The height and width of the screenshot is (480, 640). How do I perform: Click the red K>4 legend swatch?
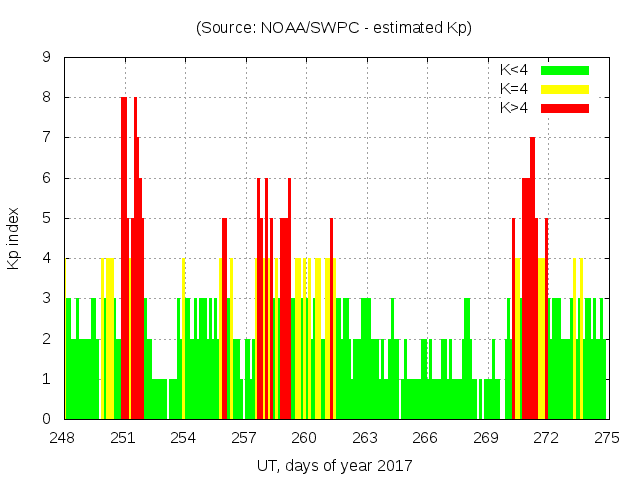pos(564,108)
